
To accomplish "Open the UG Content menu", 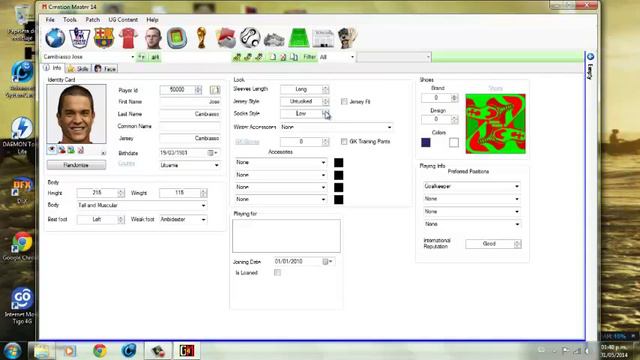I will point(123,20).
